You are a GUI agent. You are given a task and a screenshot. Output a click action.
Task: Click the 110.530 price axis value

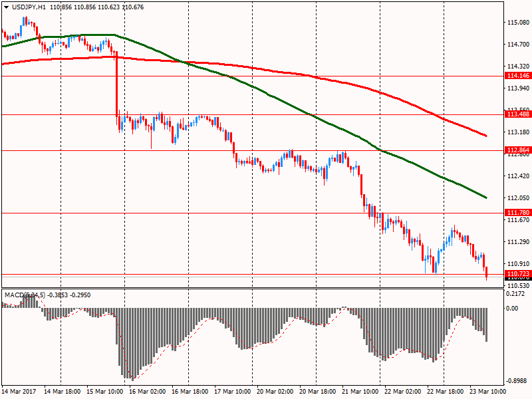pyautogui.click(x=518, y=286)
